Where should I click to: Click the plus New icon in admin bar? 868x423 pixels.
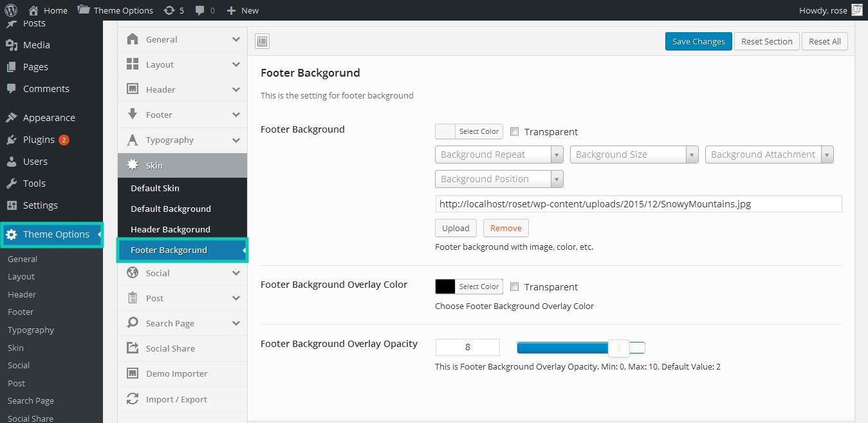tap(232, 10)
